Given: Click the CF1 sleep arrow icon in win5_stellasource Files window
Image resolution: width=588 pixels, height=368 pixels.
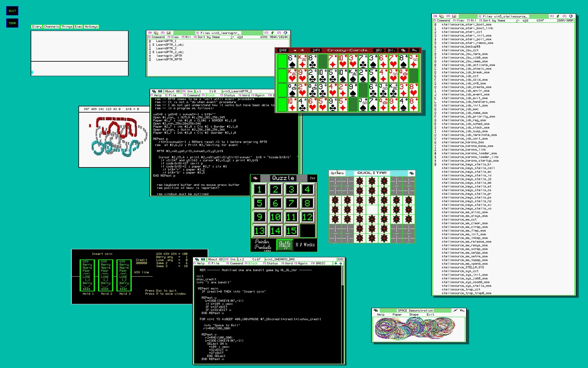Looking at the screenshot, I should pyautogui.click(x=571, y=16).
